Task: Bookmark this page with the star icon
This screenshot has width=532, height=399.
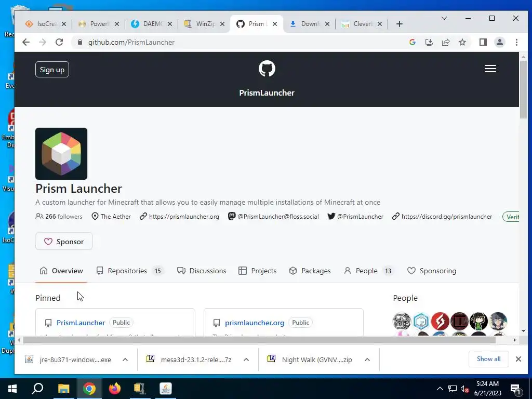Action: click(462, 42)
